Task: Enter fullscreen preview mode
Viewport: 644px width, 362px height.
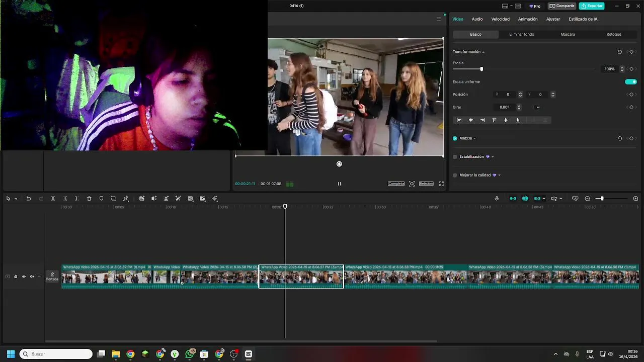Action: [441, 184]
